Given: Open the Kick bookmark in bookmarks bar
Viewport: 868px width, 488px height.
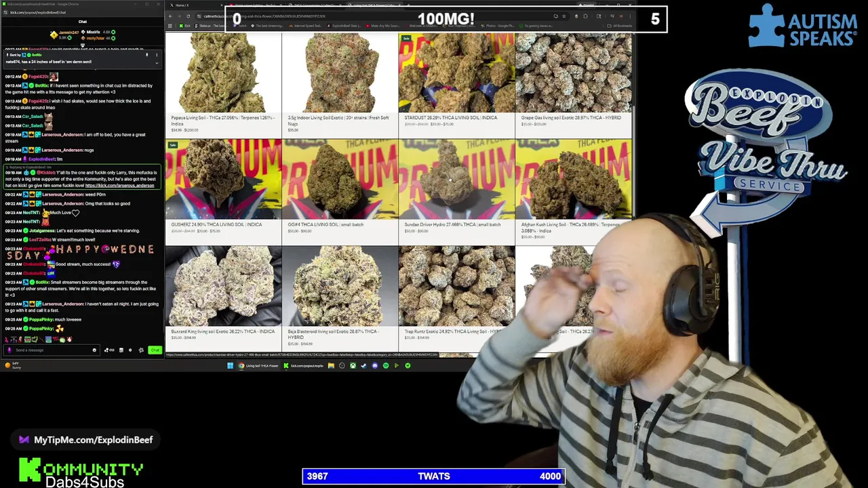Looking at the screenshot, I should pyautogui.click(x=185, y=26).
